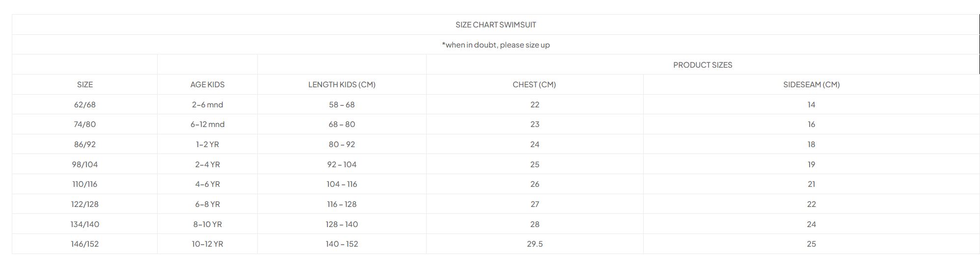
Task: Click the 146/152 size cell
Action: 85,244
